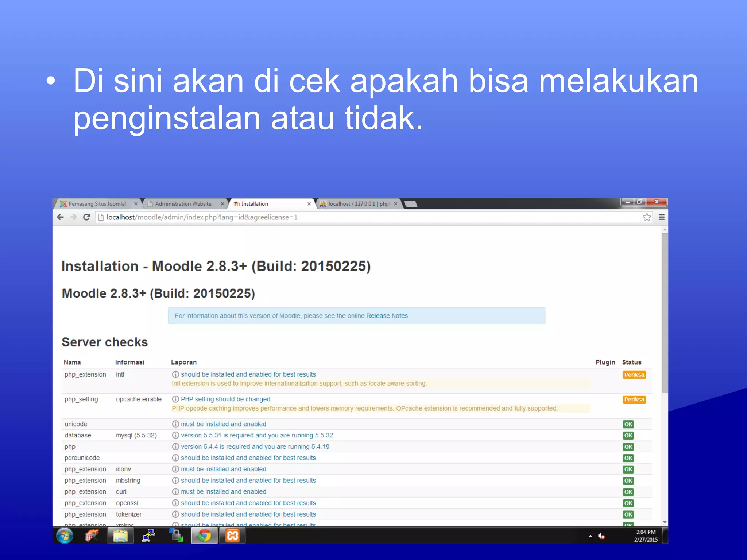Open 'version 5.4.4 is required' php link

255,447
